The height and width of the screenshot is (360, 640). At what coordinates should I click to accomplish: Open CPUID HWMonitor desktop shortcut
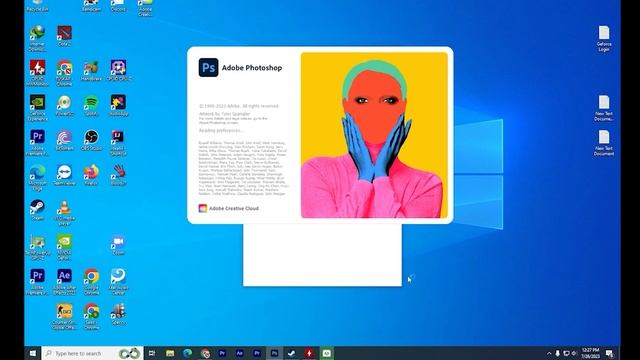pos(37,73)
